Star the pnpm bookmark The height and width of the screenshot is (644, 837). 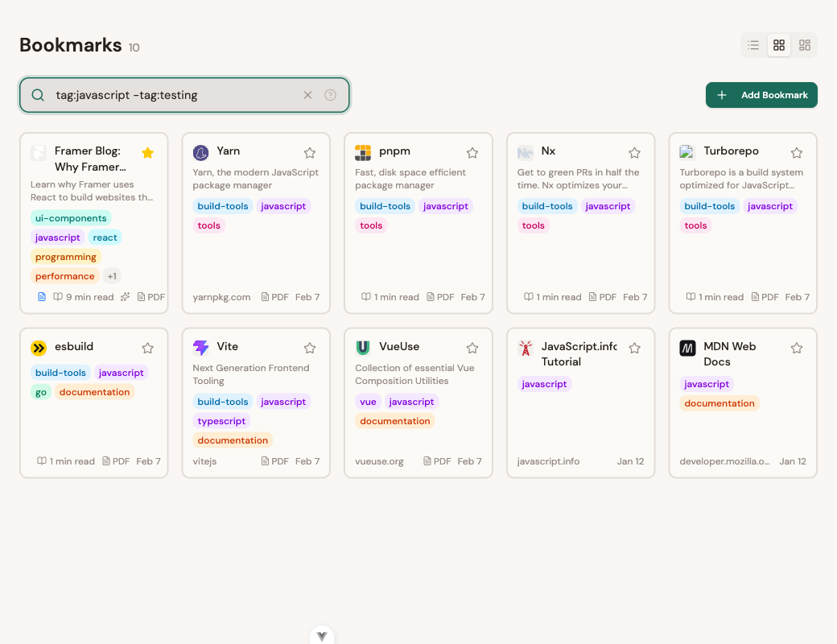point(472,153)
